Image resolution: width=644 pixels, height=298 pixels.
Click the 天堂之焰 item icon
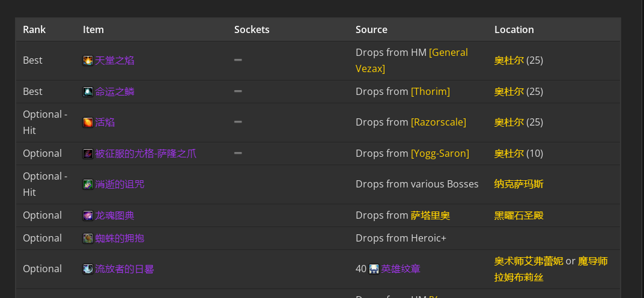click(88, 61)
